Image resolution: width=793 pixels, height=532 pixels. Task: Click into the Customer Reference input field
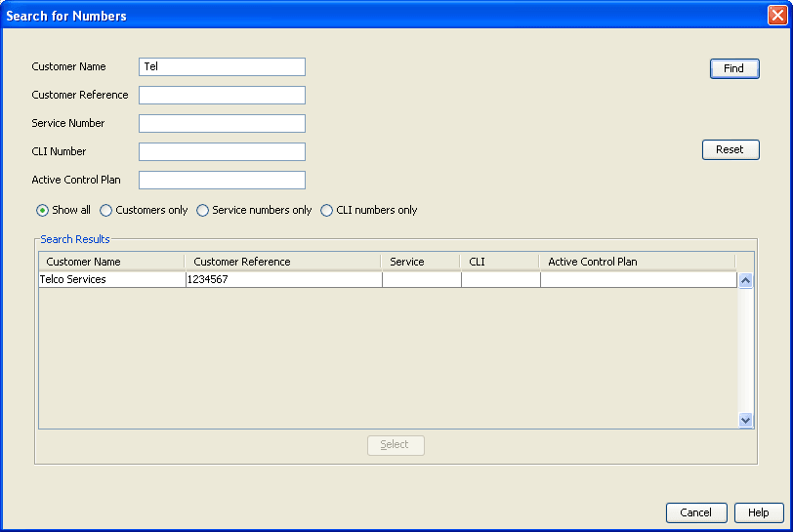coord(222,95)
